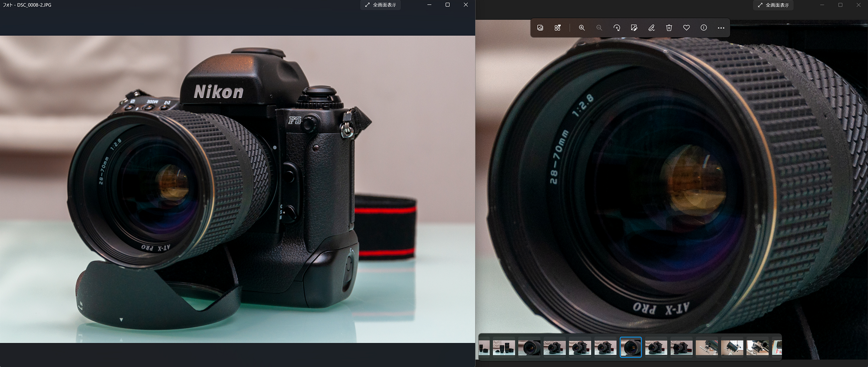This screenshot has height=367, width=868.
Task: Delete the photo with the trash icon
Action: (669, 28)
